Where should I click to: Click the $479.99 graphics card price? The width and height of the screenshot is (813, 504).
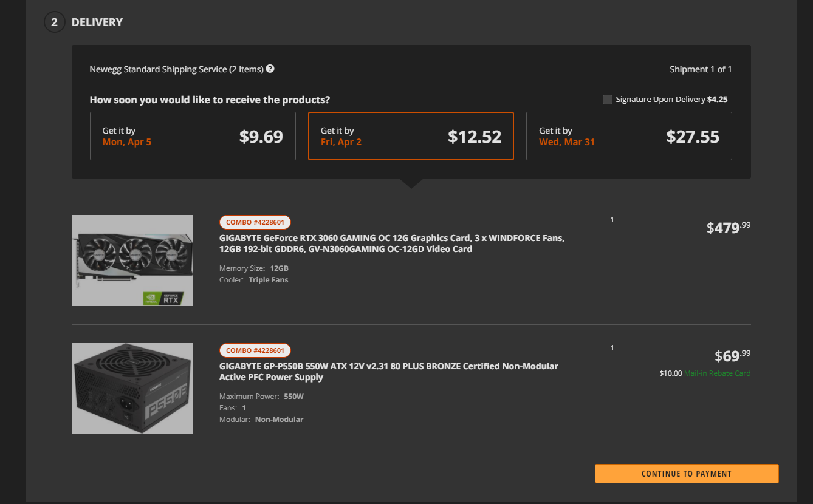point(728,228)
